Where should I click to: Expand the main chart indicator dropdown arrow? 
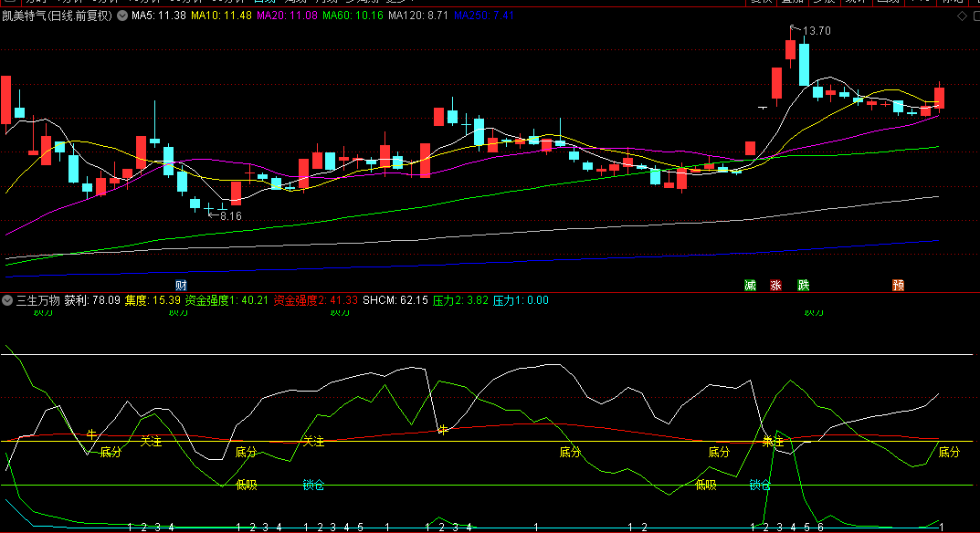(122, 16)
